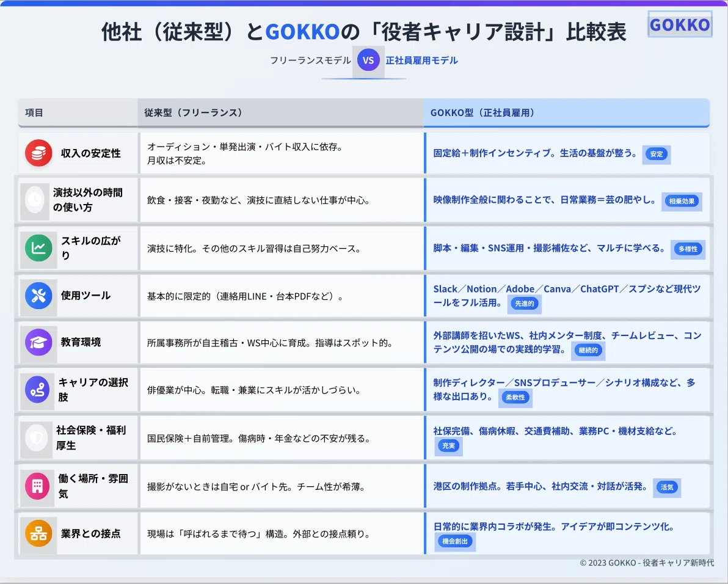The width and height of the screenshot is (728, 584).
Task: Click the 相乗効果 tag badge
Action: [x=682, y=202]
